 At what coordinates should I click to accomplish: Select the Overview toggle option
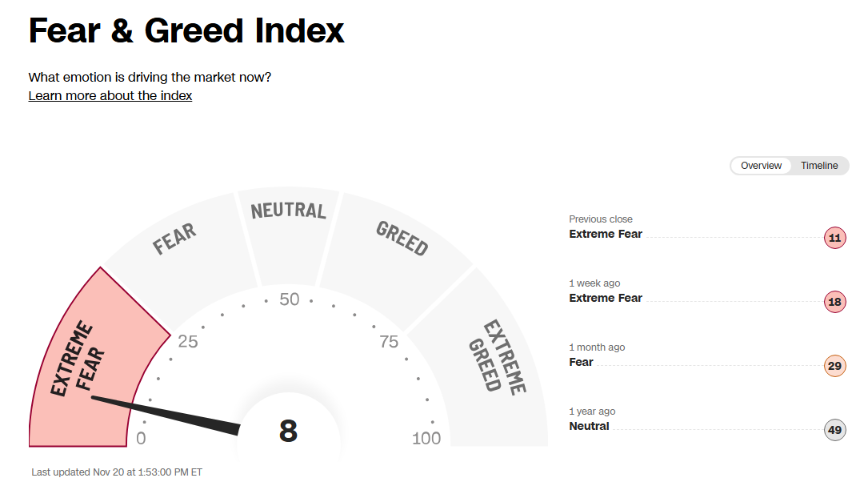point(761,166)
